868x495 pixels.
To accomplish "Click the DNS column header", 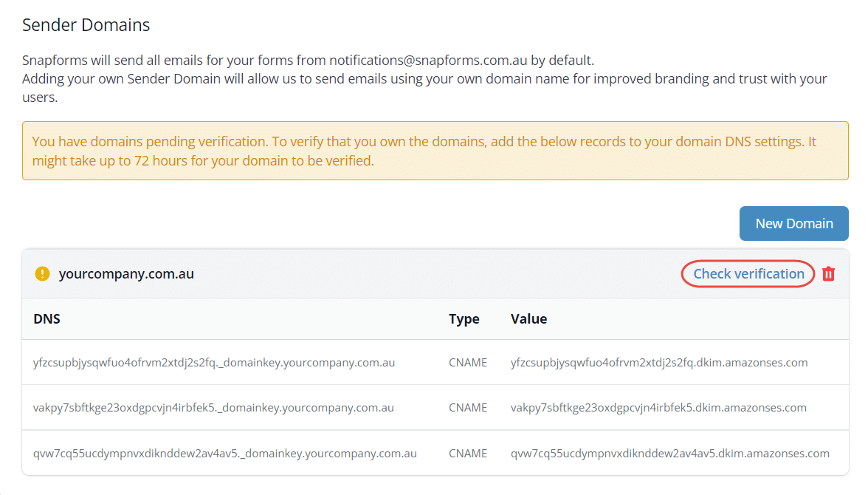I will [46, 318].
